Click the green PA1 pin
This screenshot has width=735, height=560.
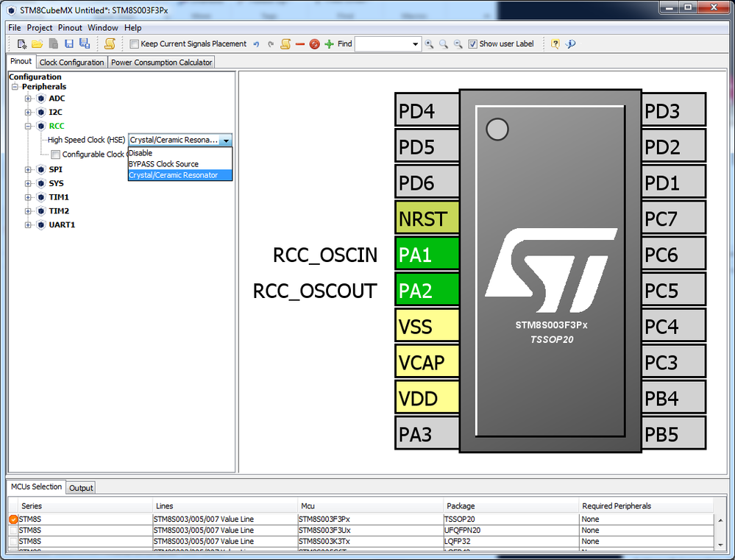point(427,255)
